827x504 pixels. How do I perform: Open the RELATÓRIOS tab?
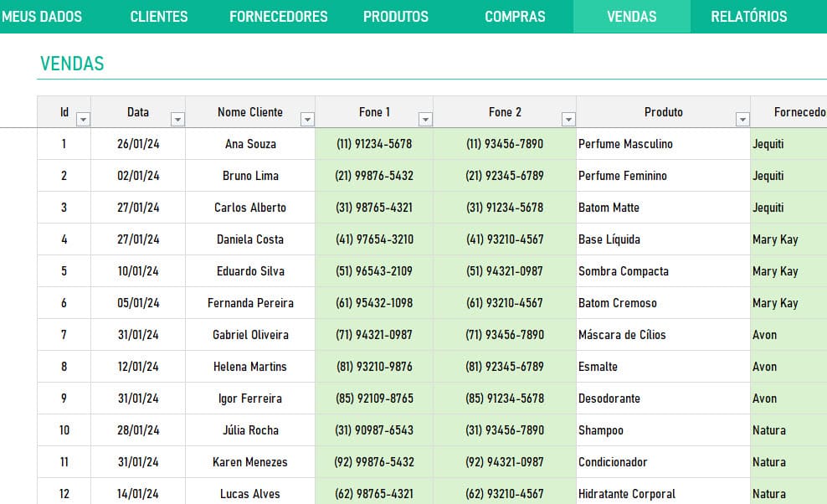747,16
